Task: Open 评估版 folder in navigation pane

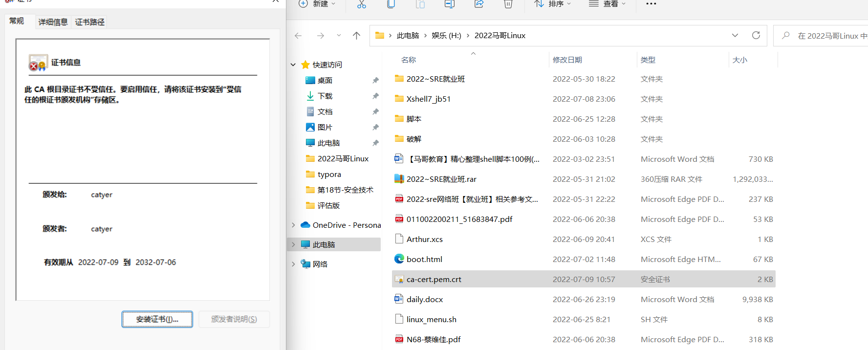Action: 328,205
